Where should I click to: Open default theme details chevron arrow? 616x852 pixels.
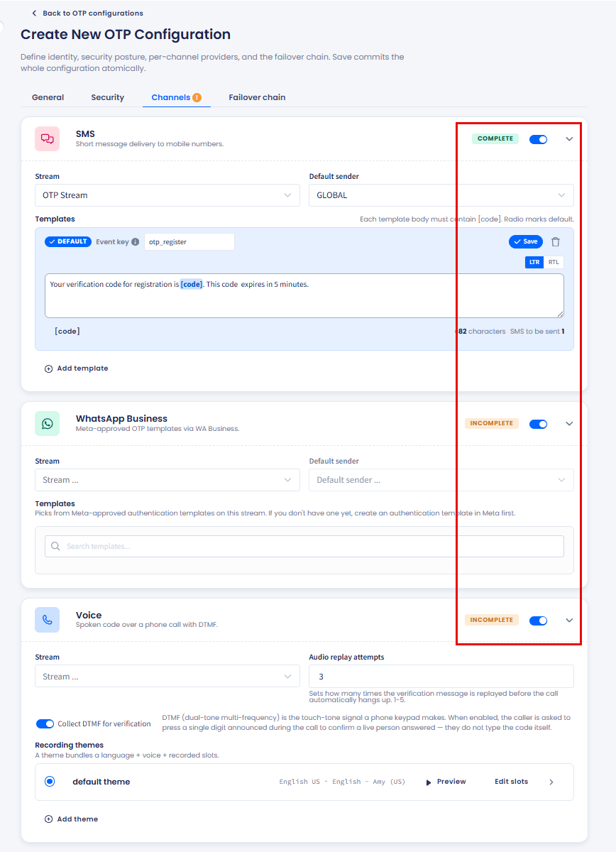pos(552,782)
